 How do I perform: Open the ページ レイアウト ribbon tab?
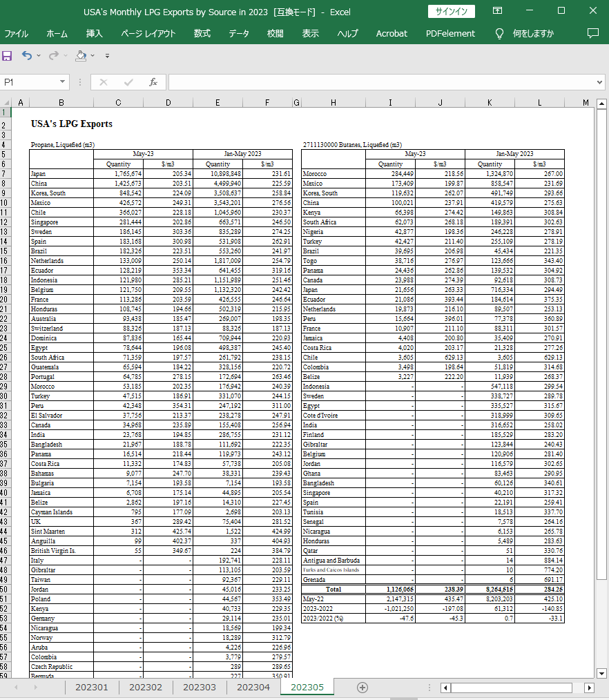pyautogui.click(x=148, y=34)
